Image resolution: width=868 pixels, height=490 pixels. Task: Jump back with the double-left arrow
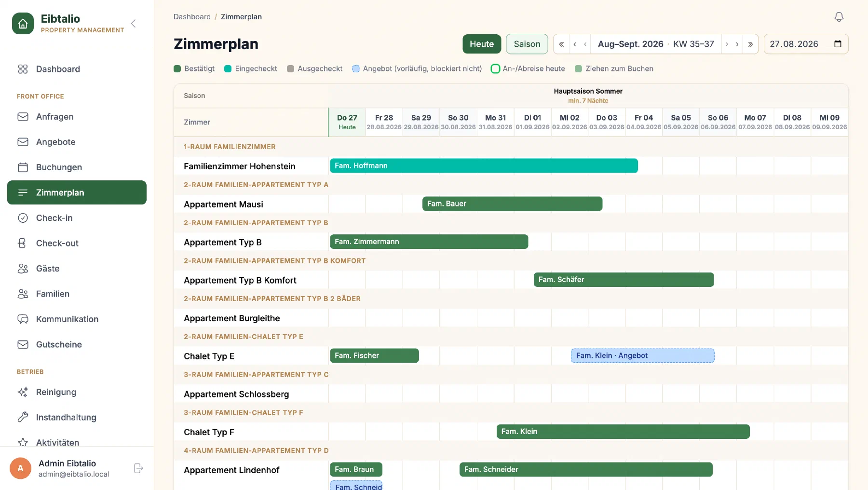pyautogui.click(x=561, y=44)
